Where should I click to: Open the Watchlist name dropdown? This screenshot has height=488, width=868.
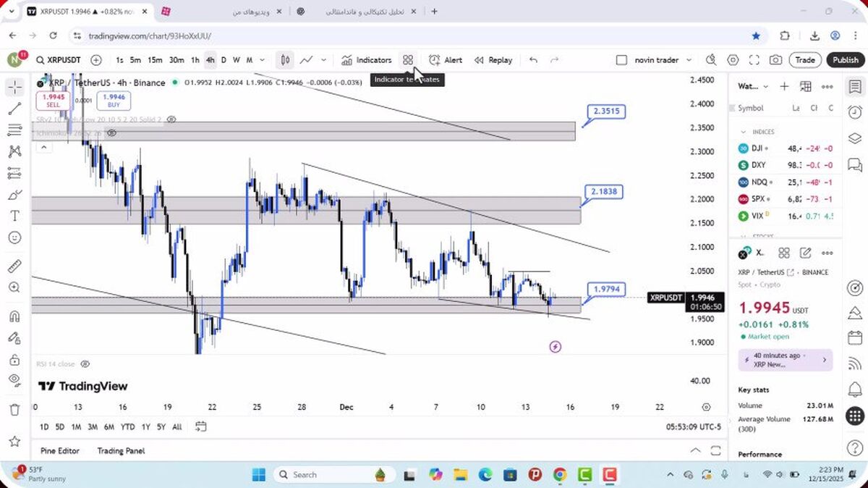pyautogui.click(x=754, y=86)
